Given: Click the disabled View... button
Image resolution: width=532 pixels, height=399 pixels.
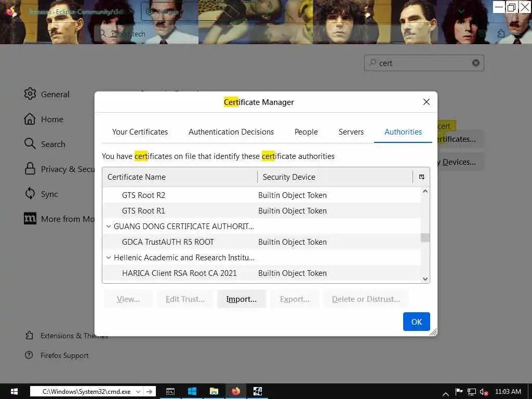Looking at the screenshot, I should [x=128, y=299].
